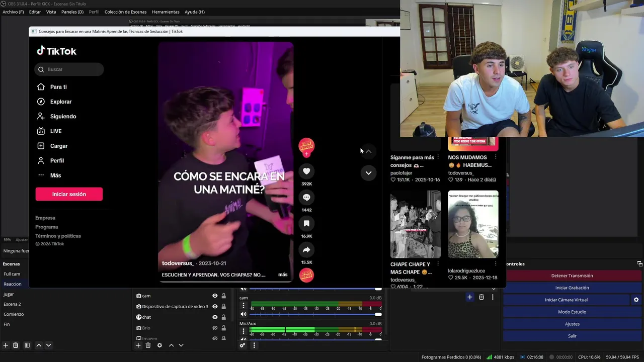The height and width of the screenshot is (362, 644).
Task: Open scene filters icon in Escenas toolbar
Action: coord(27,345)
